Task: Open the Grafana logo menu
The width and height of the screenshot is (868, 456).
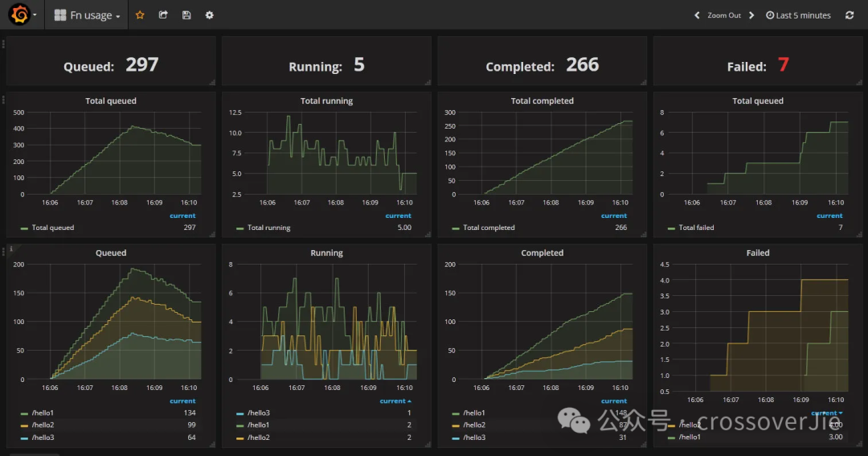Action: [23, 14]
